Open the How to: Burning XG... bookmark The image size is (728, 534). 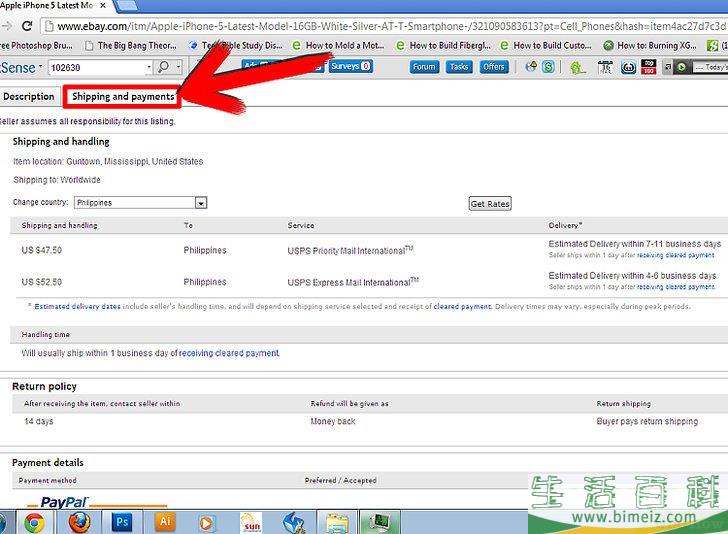(650, 46)
